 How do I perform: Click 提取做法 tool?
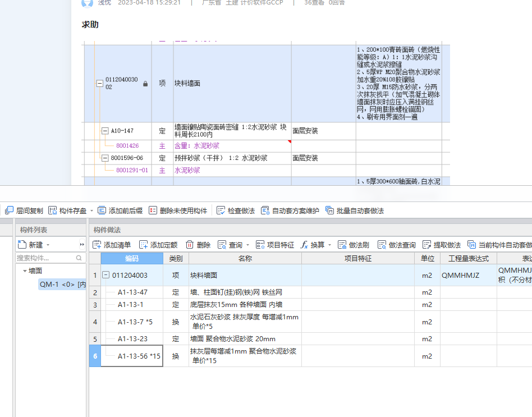pyautogui.click(x=442, y=245)
